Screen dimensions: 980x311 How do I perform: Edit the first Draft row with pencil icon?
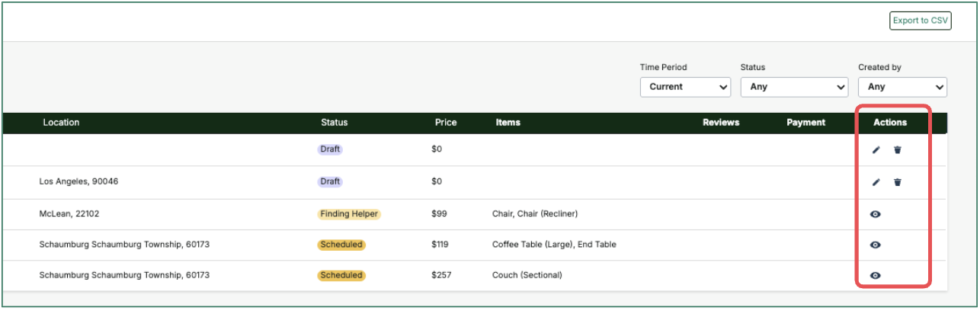(876, 150)
